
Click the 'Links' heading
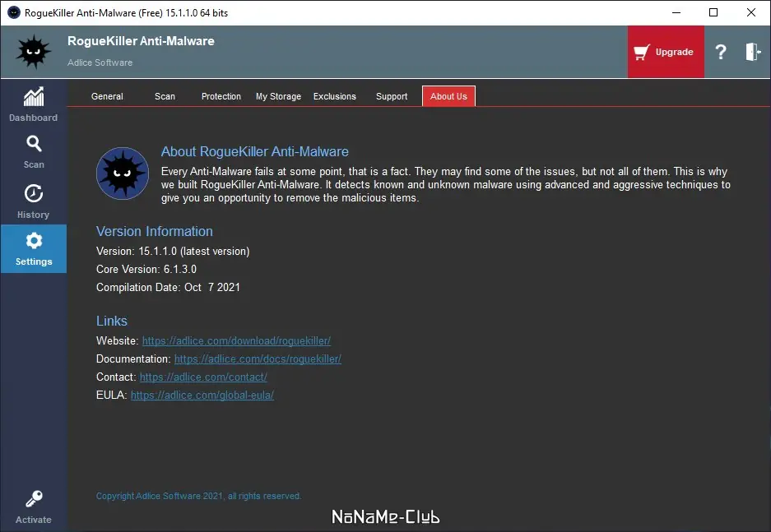pos(112,321)
